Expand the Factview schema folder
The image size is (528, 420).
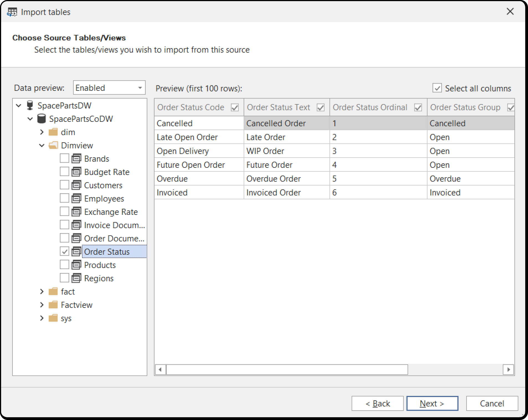(42, 305)
